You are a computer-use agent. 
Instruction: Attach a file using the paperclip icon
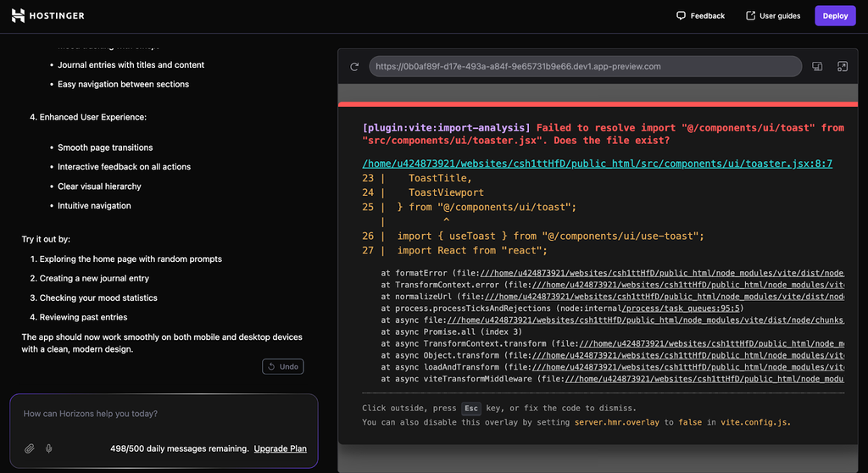30,448
